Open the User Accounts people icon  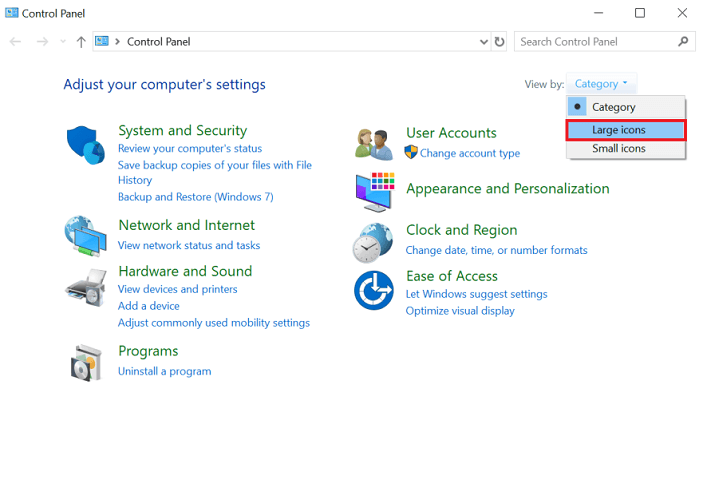[x=374, y=144]
